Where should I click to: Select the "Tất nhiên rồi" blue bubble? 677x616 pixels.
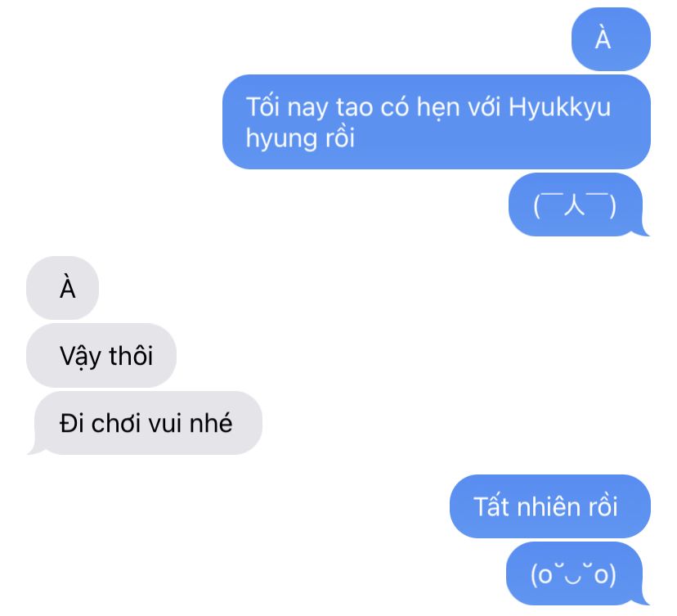[x=550, y=506]
